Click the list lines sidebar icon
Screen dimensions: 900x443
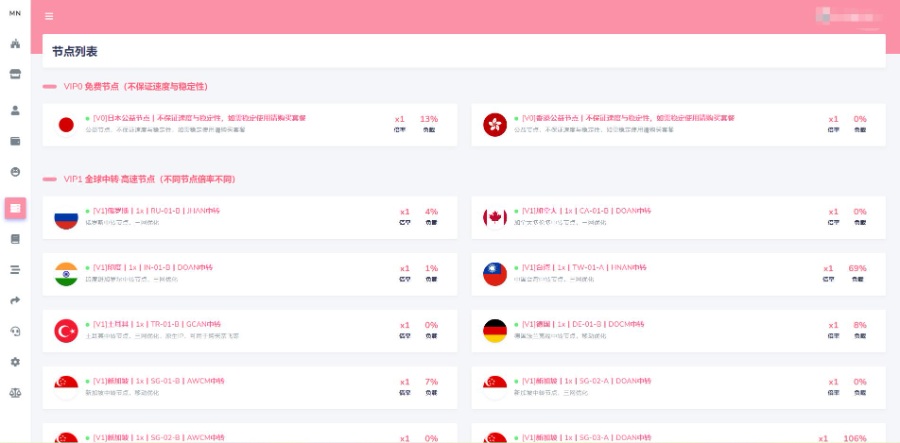tap(15, 269)
